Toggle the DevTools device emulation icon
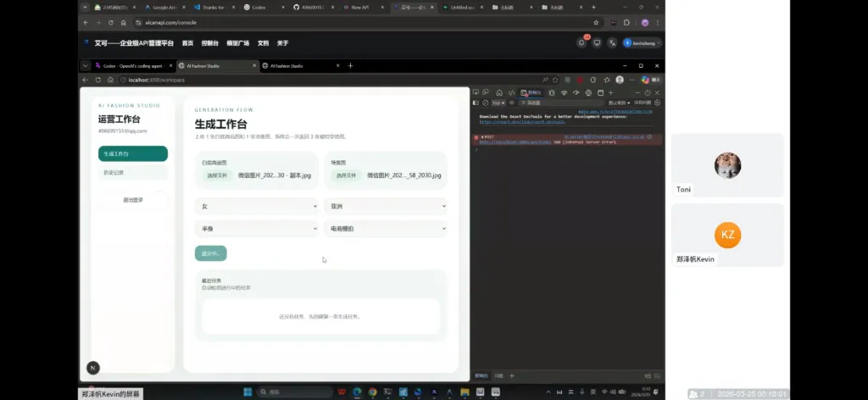The width and height of the screenshot is (868, 400). click(486, 92)
